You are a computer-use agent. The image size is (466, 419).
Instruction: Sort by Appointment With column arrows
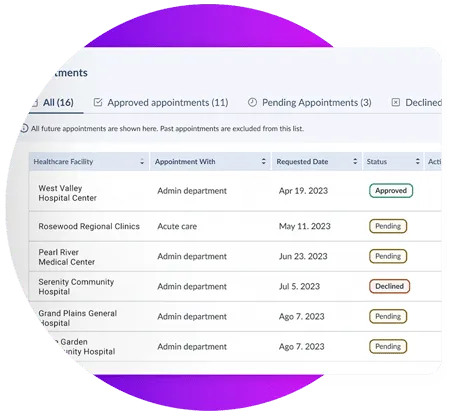pos(264,162)
